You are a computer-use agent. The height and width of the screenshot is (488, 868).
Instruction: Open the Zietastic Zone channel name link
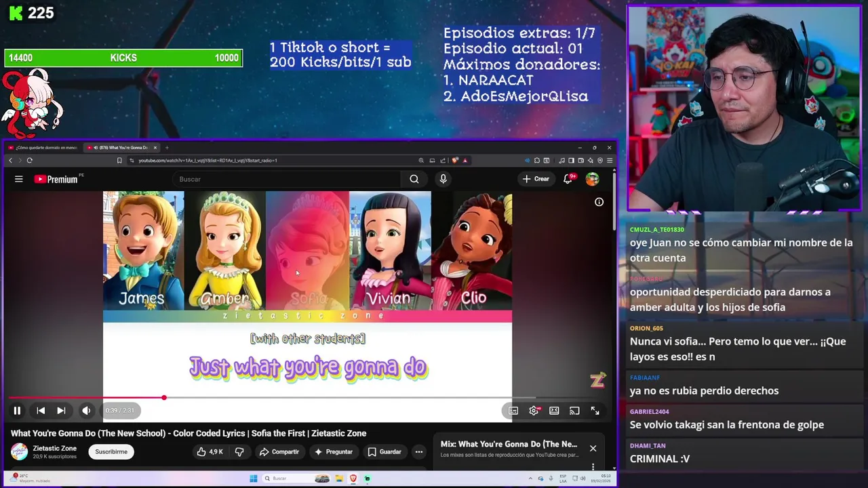point(54,448)
